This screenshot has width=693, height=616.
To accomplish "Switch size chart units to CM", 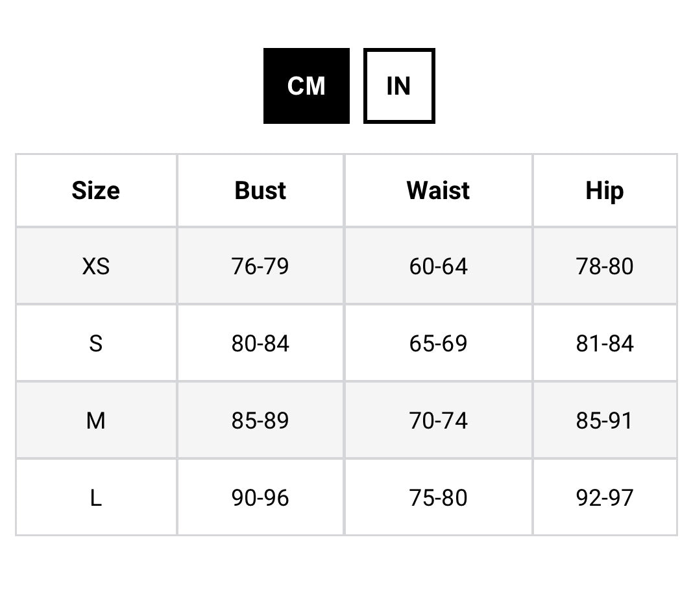I will 306,86.
